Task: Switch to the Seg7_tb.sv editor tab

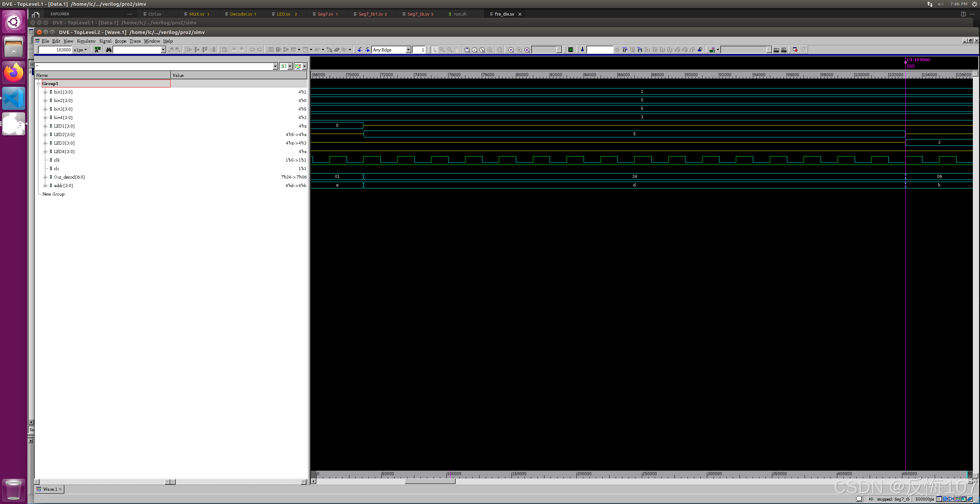Action: point(418,14)
